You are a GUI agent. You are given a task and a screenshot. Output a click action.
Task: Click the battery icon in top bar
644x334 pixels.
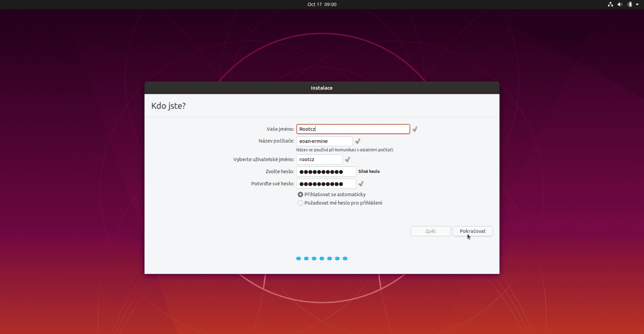[630, 4]
